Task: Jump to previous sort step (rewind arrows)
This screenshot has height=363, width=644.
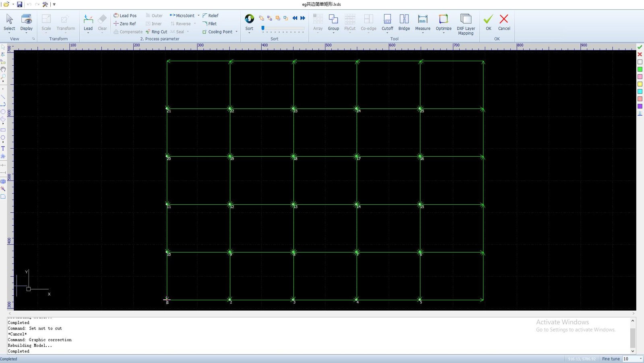Action: (295, 18)
